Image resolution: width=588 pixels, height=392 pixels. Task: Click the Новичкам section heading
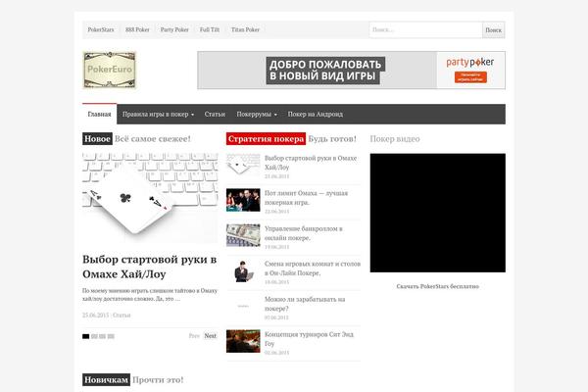106,379
